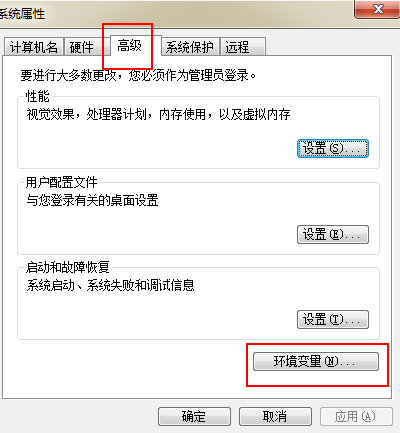400x433 pixels.
Task: Click the administrator login notice text
Action: tap(138, 75)
